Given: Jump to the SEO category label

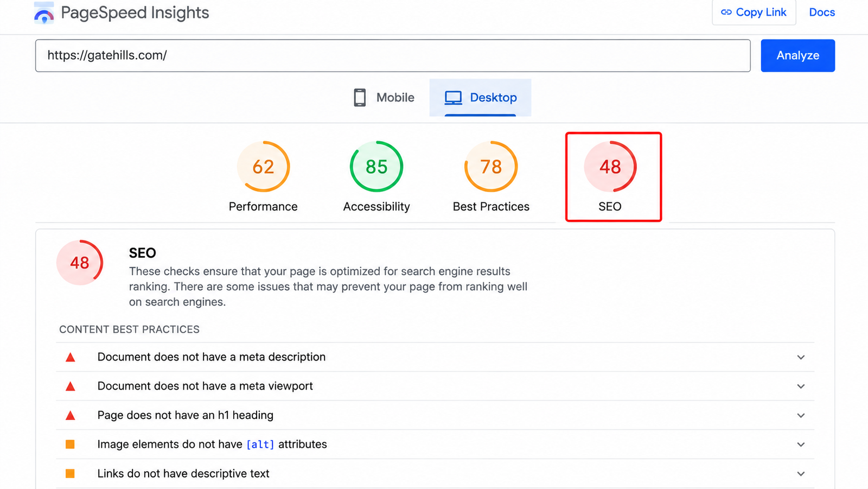Looking at the screenshot, I should pos(610,207).
